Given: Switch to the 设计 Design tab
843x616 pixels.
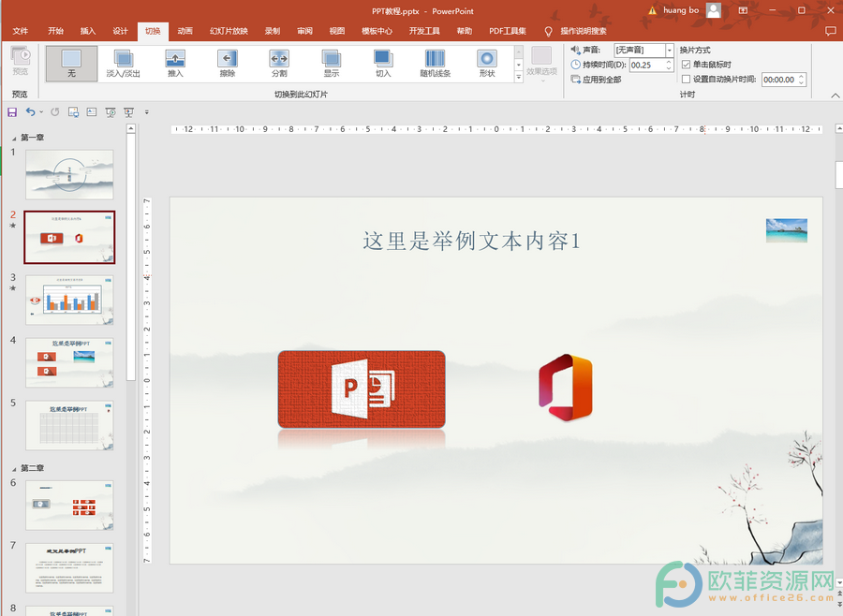Looking at the screenshot, I should [121, 31].
